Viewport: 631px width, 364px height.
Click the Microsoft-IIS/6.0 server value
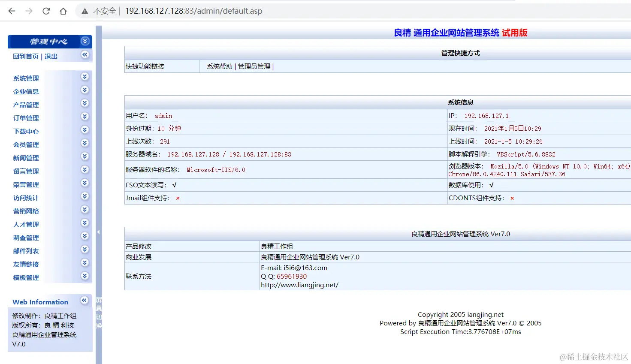coord(216,170)
